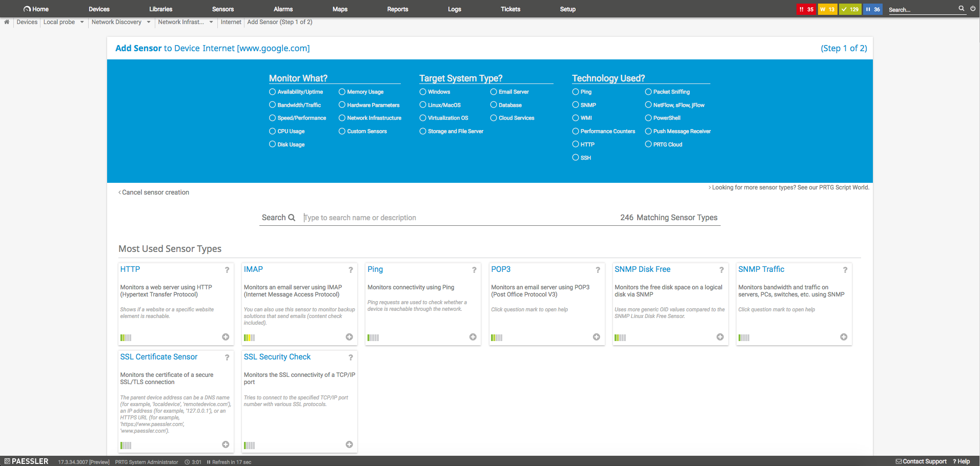980x466 pixels.
Task: Select Availability/Uptime radio option
Action: (273, 92)
